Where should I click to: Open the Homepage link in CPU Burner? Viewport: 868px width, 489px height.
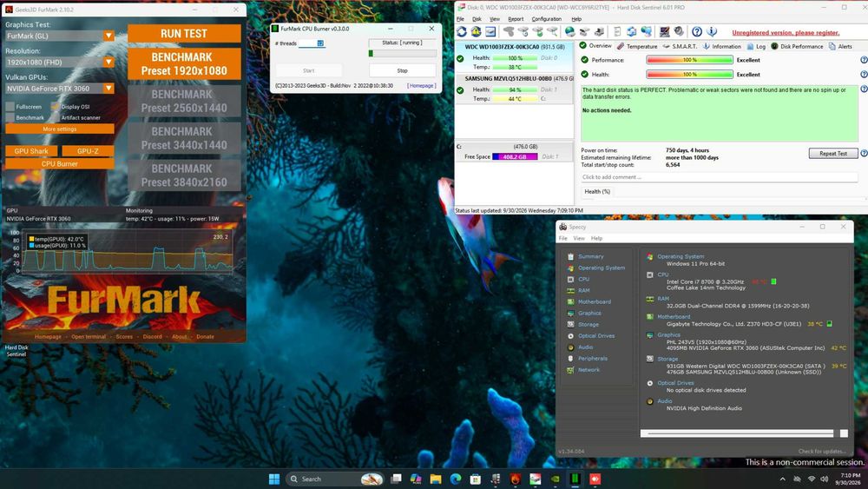[422, 86]
